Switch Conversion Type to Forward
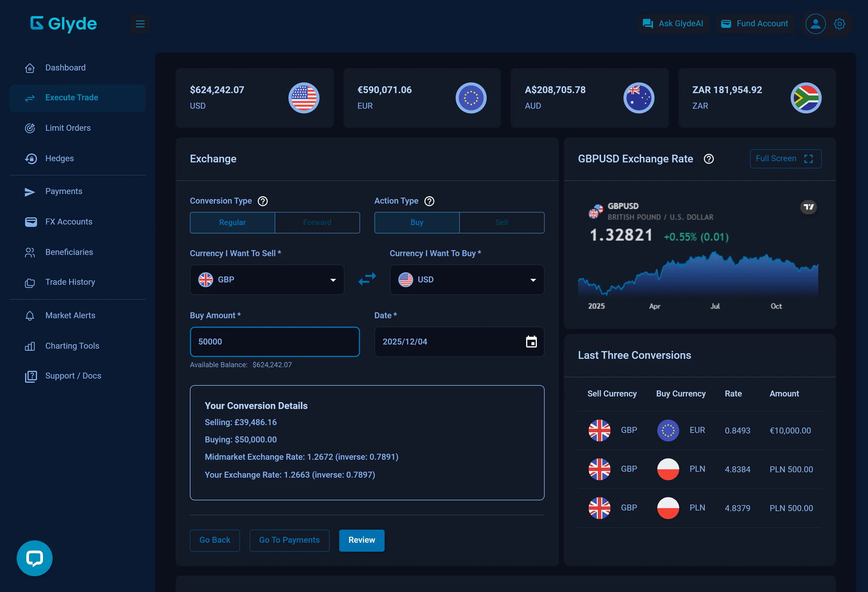The width and height of the screenshot is (868, 592). pos(317,222)
